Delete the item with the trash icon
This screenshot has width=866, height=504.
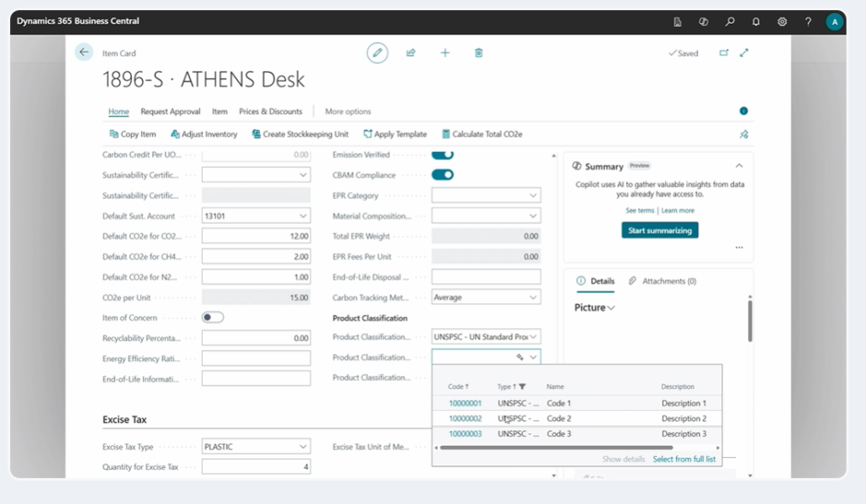click(x=479, y=53)
